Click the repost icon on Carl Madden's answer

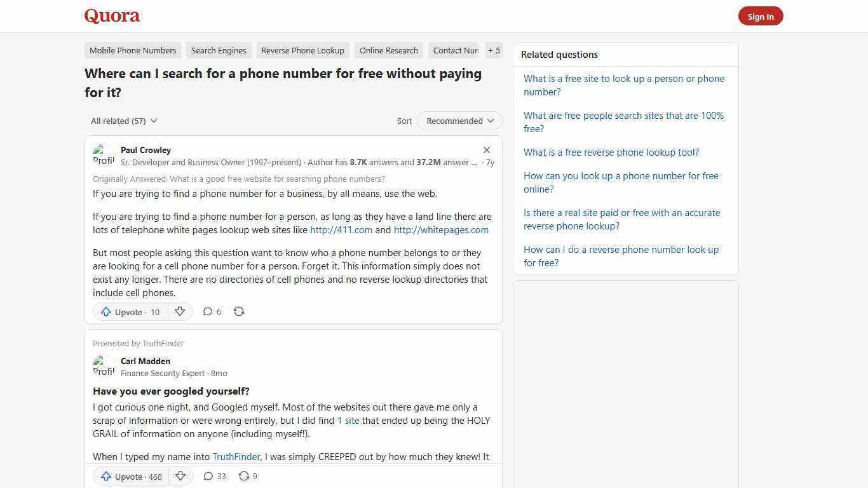pyautogui.click(x=247, y=476)
